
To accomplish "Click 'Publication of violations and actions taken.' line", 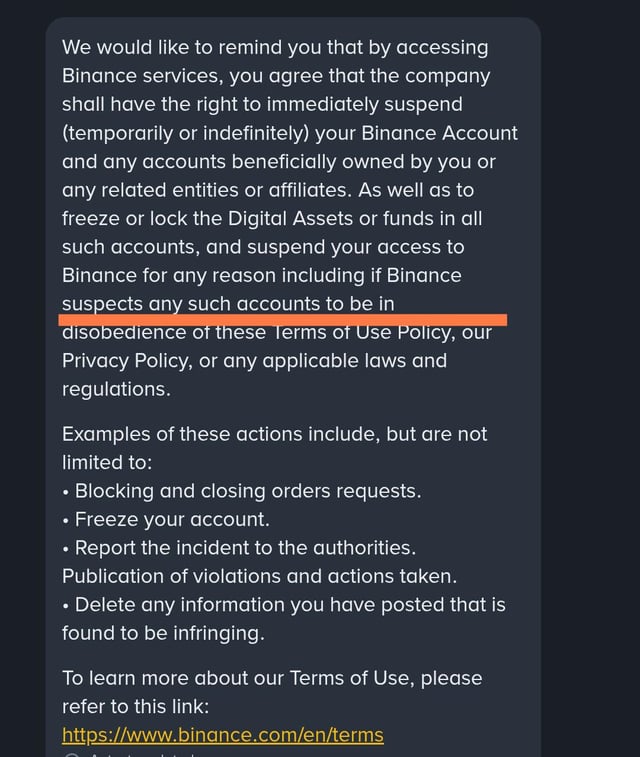I will 259,576.
